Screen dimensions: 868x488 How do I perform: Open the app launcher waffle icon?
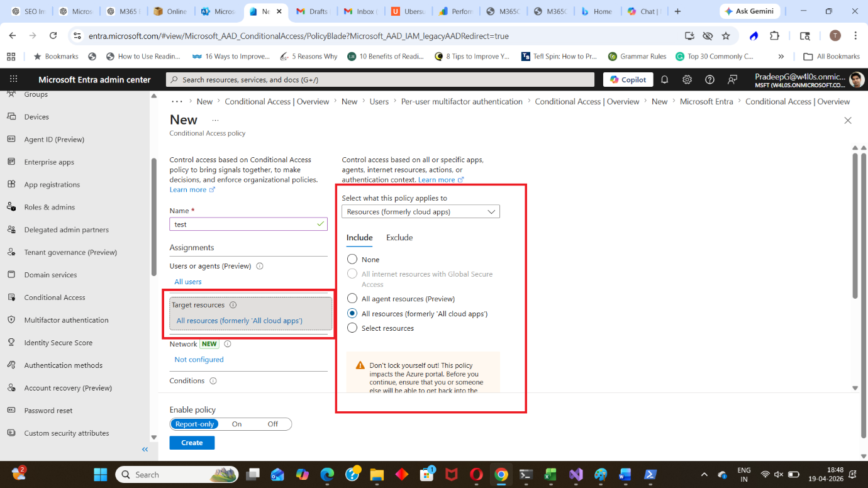coord(14,80)
